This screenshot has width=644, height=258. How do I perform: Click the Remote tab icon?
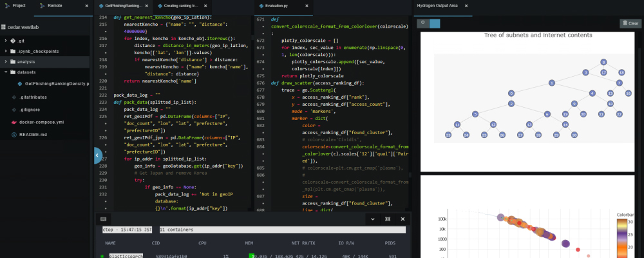tap(43, 6)
